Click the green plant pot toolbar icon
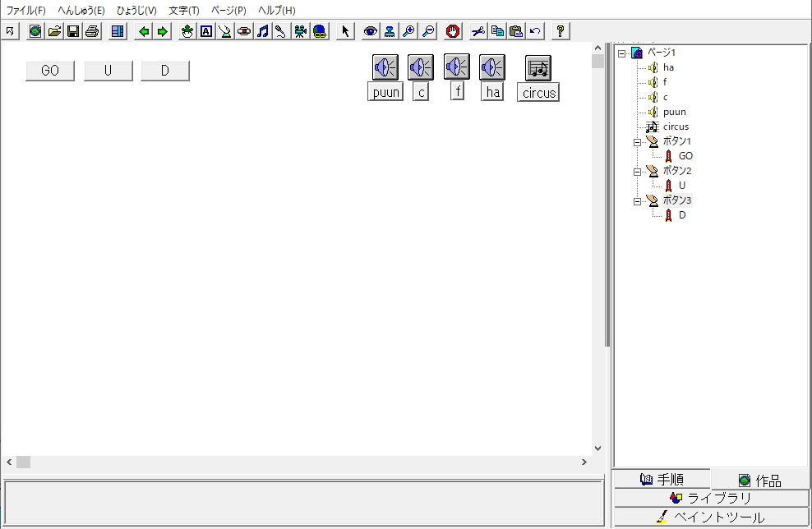Image resolution: width=812 pixels, height=529 pixels. 187,31
